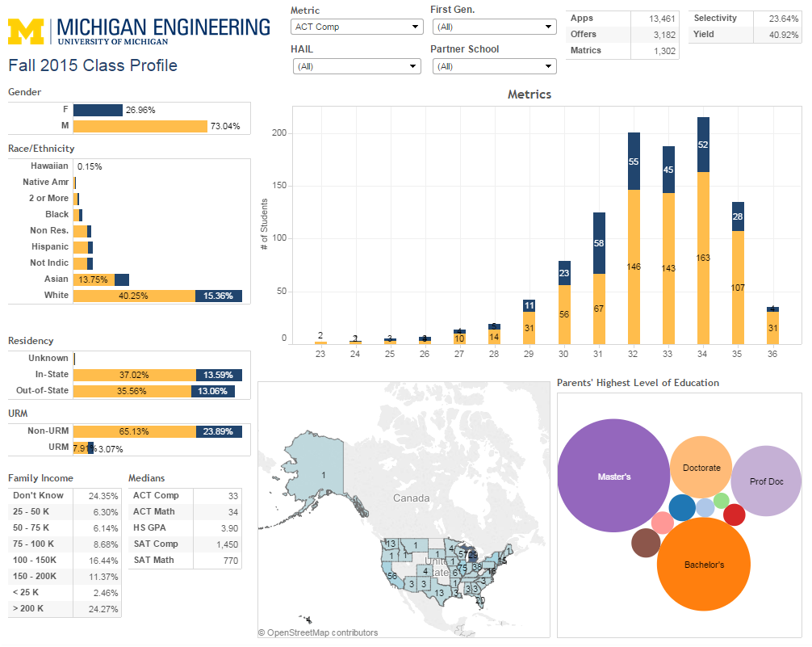Expand the First Gen. filter dropdown
This screenshot has height=647, width=812.
(x=493, y=27)
